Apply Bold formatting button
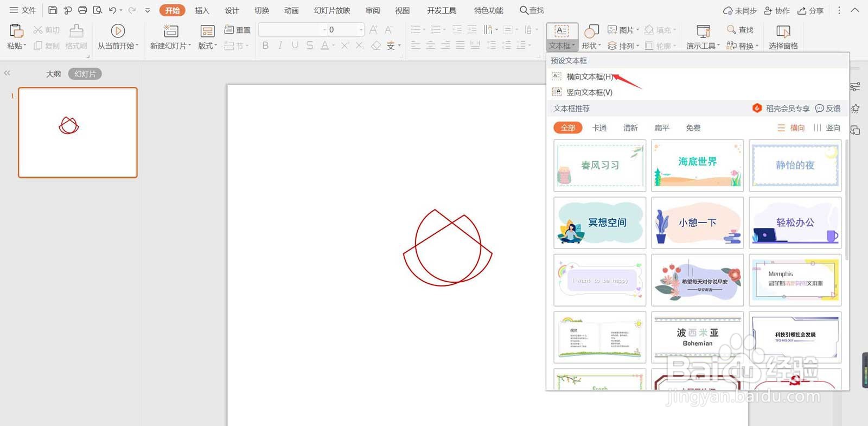Viewport: 868px width, 426px height. click(265, 46)
